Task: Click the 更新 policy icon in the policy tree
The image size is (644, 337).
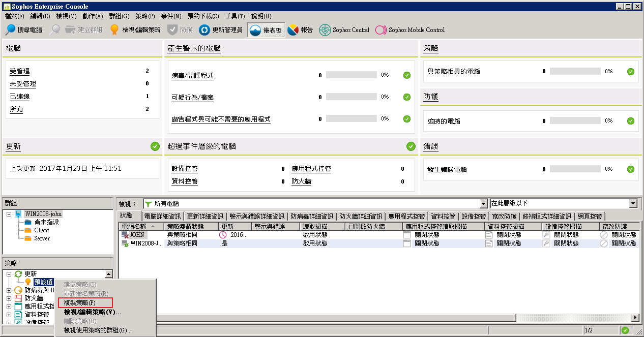Action: [18, 274]
